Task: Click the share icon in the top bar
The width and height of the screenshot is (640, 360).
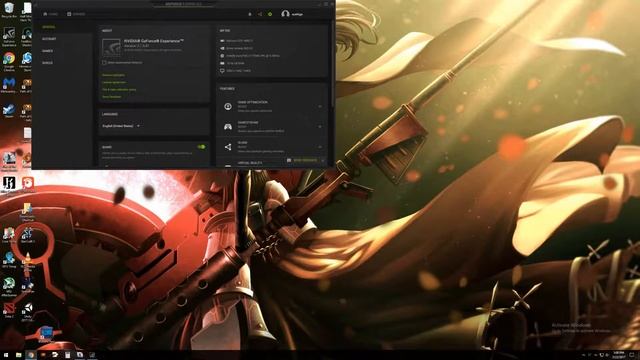Action: [260, 14]
